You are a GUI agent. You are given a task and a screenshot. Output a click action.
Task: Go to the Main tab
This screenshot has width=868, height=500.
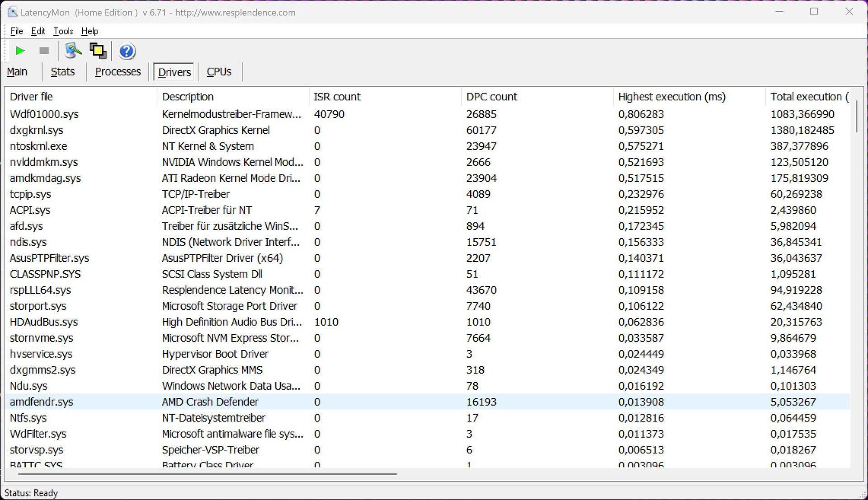(x=17, y=72)
